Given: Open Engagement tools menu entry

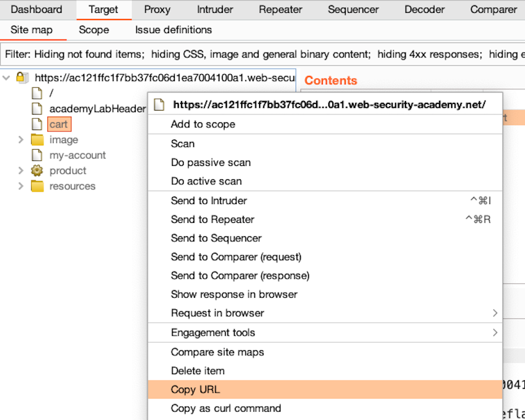Looking at the screenshot, I should [325, 332].
